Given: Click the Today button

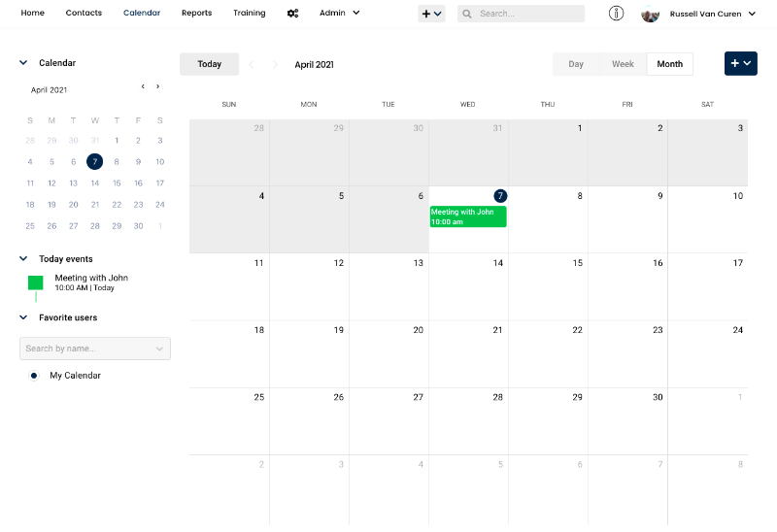Looking at the screenshot, I should (x=209, y=64).
